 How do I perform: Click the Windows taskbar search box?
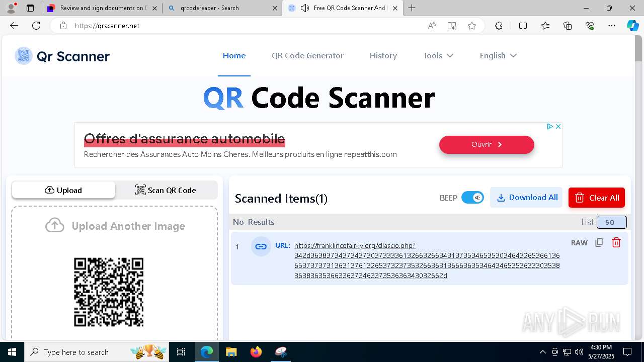click(97, 352)
